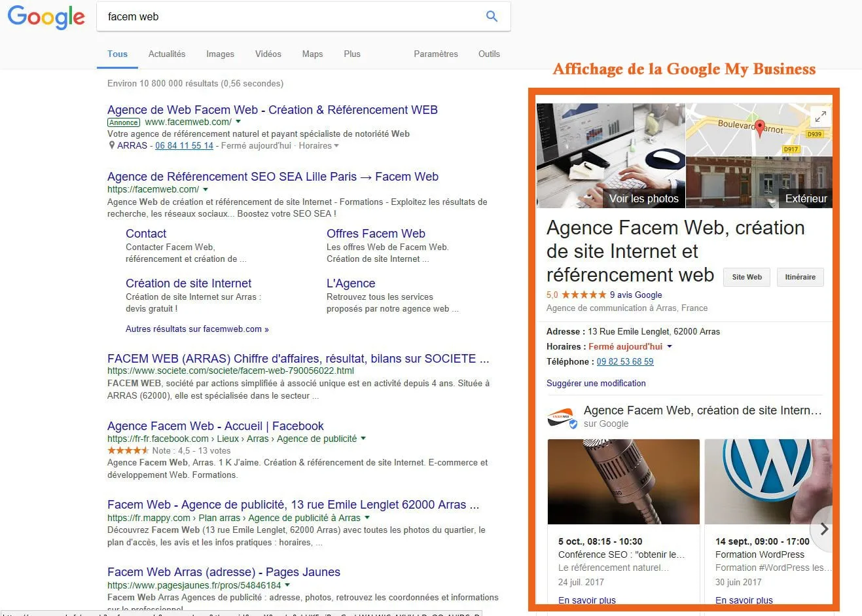Open the Voir les photos thumbnail
Screen dimensions: 862x616
[611, 155]
